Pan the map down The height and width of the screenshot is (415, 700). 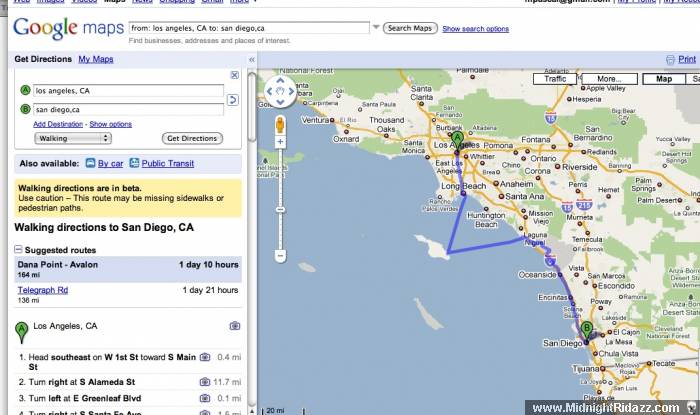click(x=280, y=102)
